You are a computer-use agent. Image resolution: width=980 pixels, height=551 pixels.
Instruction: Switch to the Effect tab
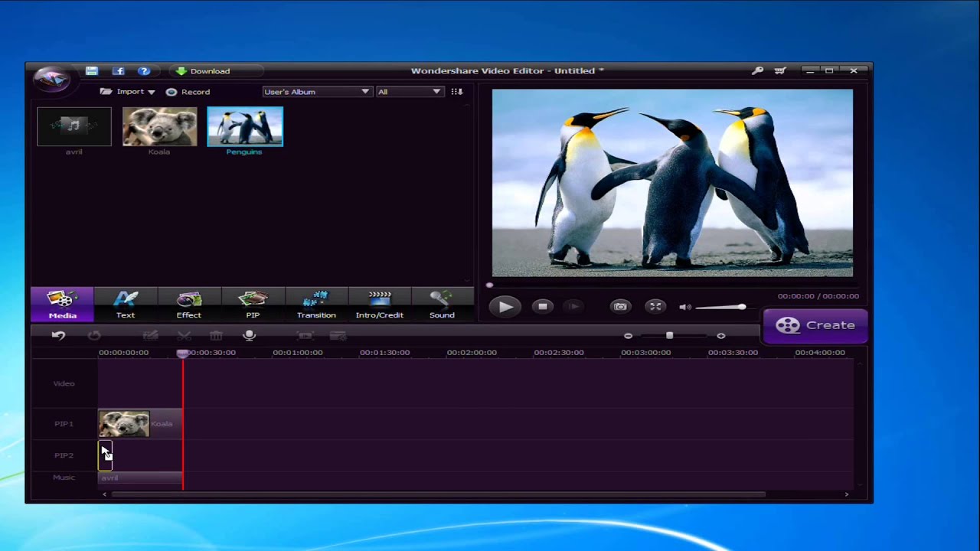pyautogui.click(x=189, y=304)
